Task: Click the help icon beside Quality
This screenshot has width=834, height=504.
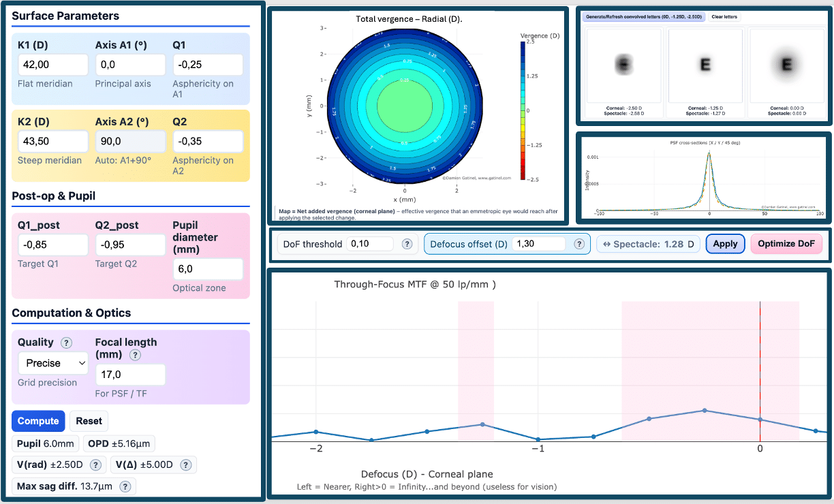Action: 66,343
